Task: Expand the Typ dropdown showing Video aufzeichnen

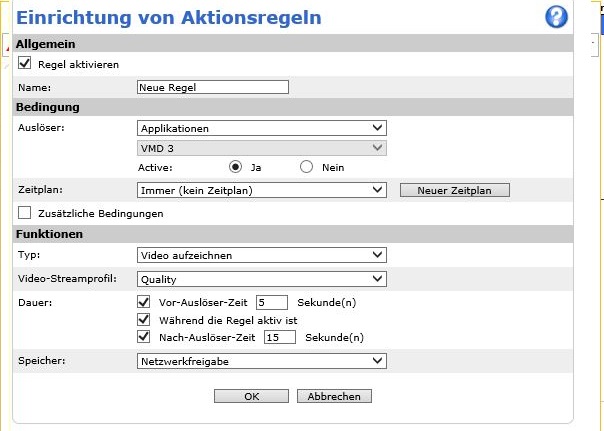Action: [261, 256]
